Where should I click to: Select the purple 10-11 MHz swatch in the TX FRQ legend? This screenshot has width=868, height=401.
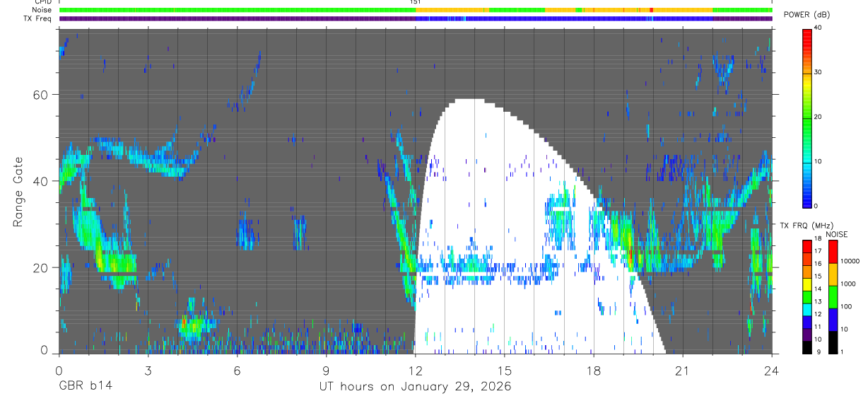tap(808, 335)
